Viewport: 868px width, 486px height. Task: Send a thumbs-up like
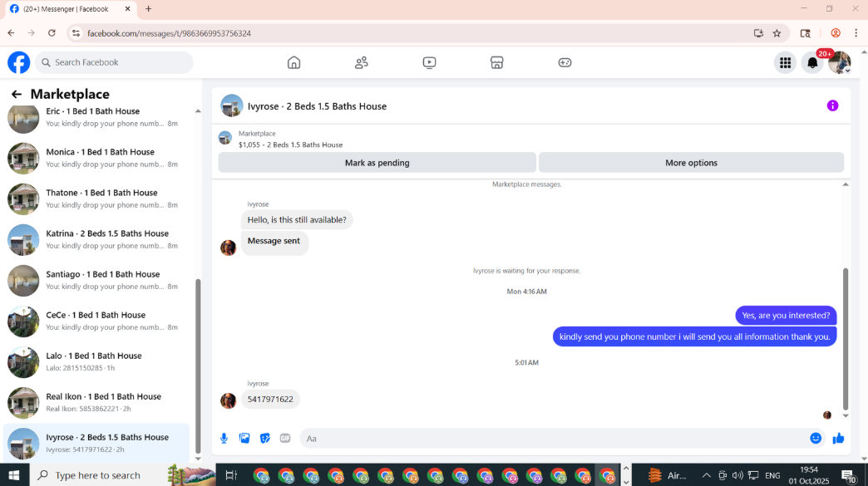(x=838, y=439)
